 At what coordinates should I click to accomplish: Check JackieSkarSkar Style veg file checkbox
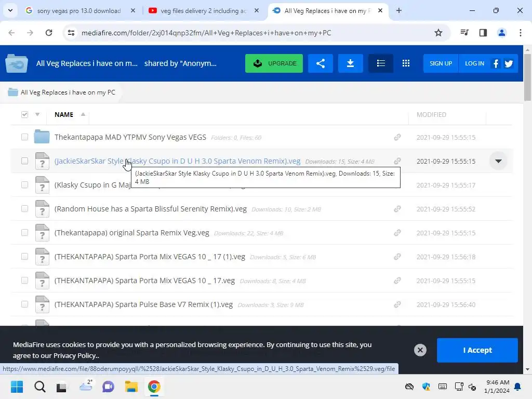click(24, 161)
